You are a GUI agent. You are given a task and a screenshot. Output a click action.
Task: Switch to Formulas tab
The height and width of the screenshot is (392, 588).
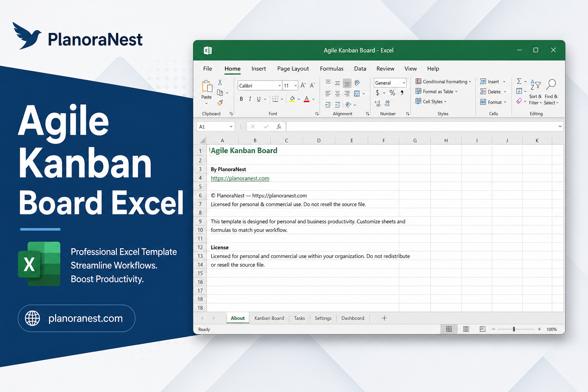(332, 69)
